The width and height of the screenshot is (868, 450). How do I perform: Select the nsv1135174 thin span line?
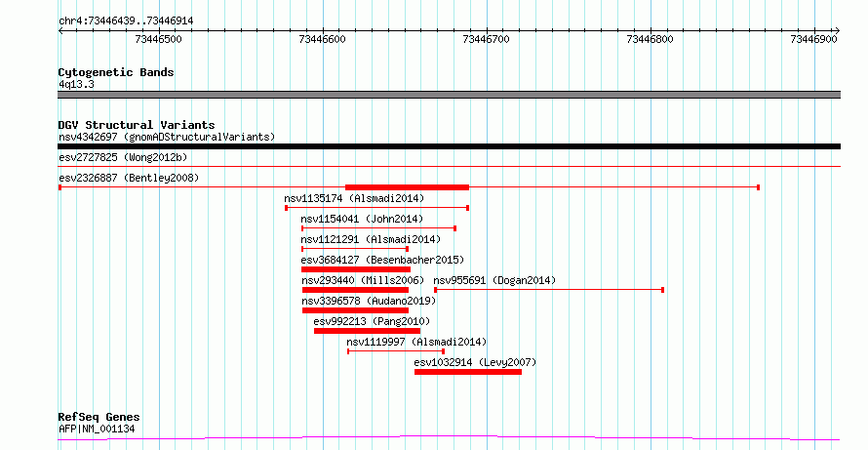pyautogui.click(x=377, y=208)
